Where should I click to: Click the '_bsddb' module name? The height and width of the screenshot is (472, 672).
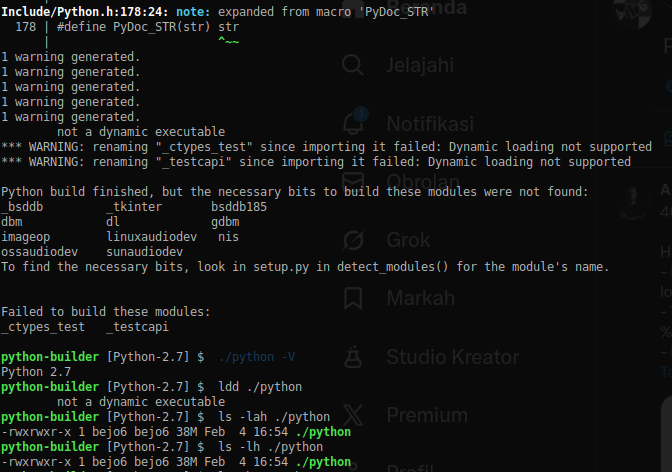[x=22, y=207]
